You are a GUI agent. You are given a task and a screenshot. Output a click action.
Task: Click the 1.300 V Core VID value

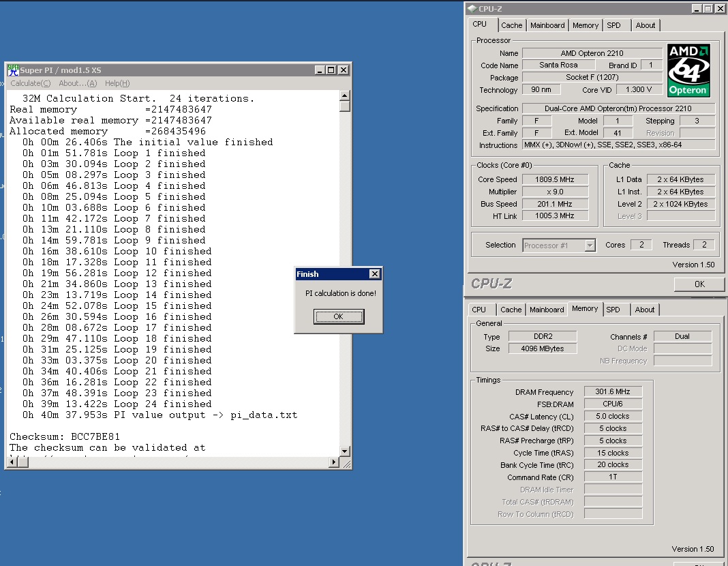tap(639, 89)
